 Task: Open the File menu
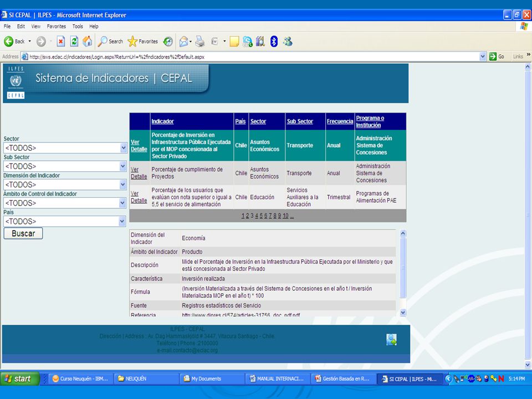[7, 27]
